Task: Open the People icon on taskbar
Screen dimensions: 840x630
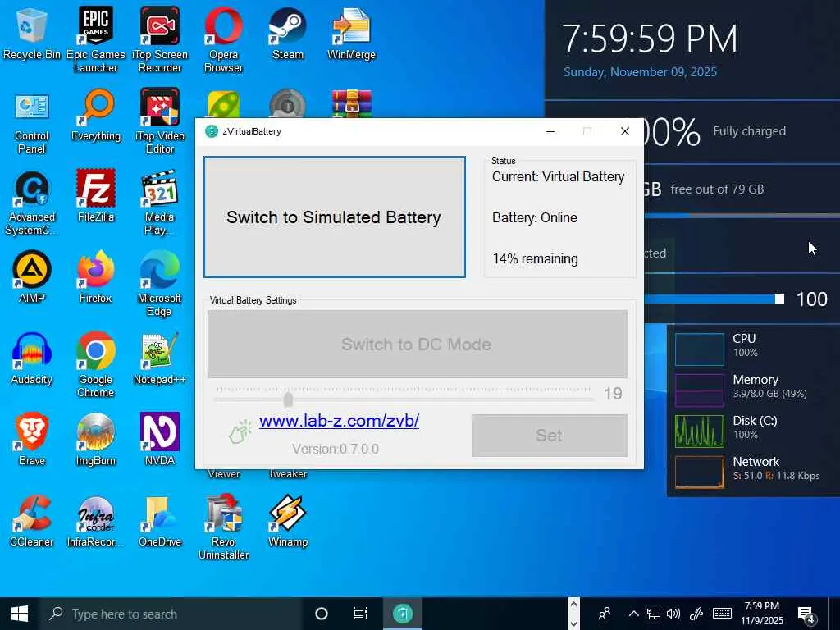Action: pyautogui.click(x=605, y=614)
